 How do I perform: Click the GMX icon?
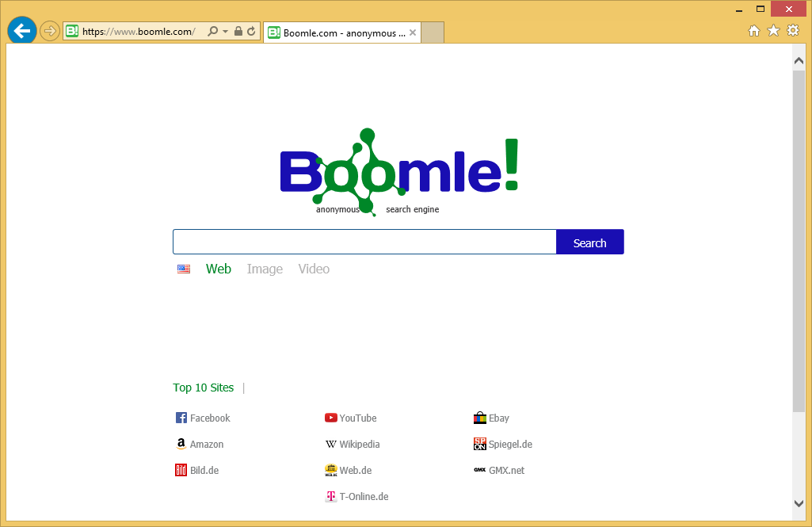(479, 470)
